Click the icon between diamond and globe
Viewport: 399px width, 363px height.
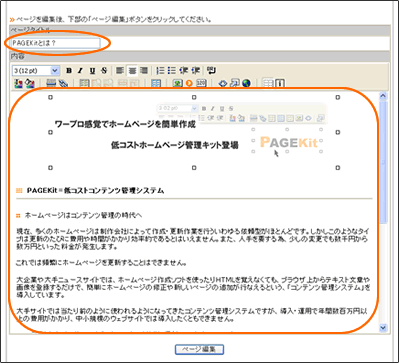[x=234, y=83]
